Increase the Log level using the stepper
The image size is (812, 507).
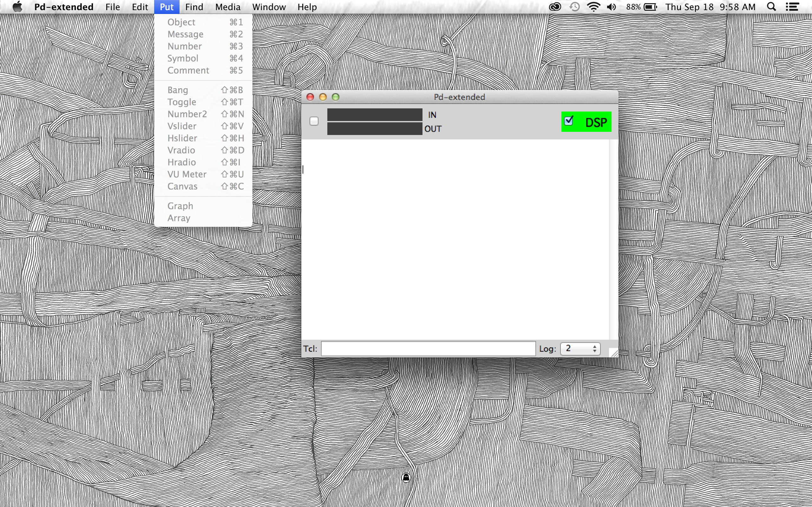(595, 346)
